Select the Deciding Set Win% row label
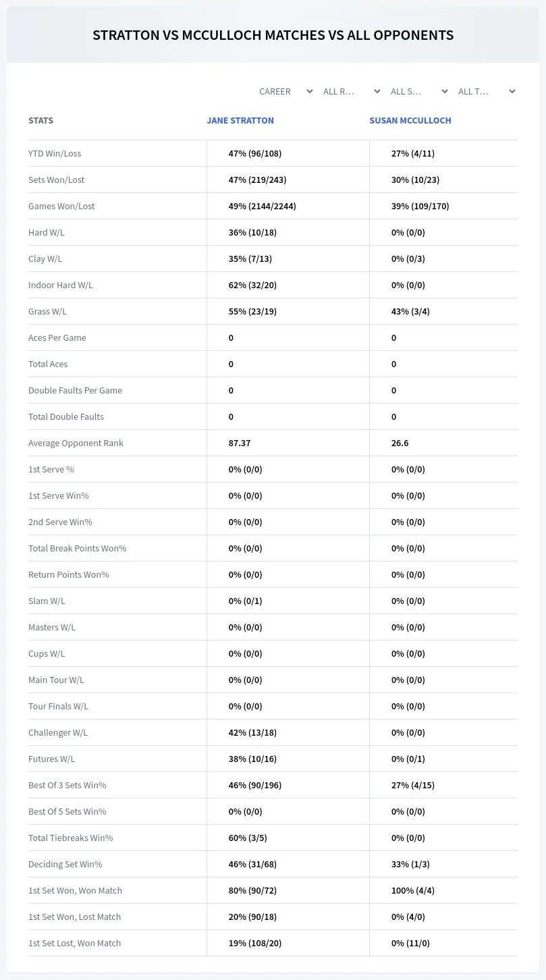The image size is (546, 980). click(x=65, y=864)
